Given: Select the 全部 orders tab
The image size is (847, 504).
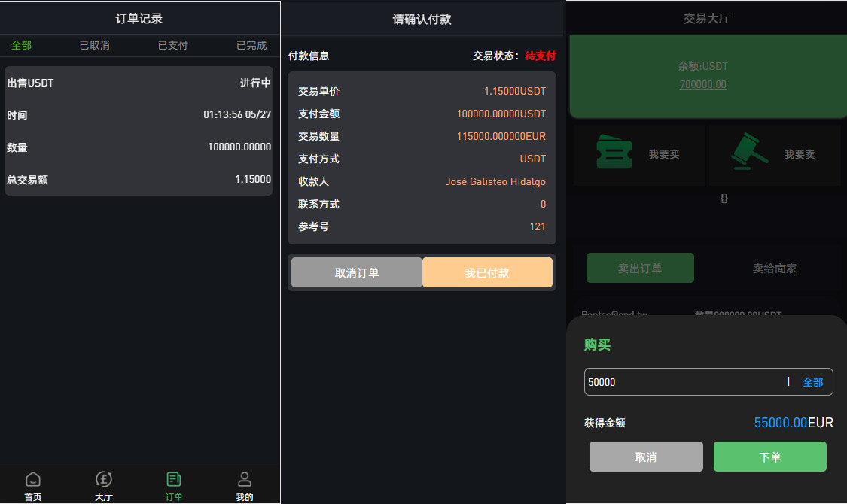Looking at the screenshot, I should pos(22,45).
